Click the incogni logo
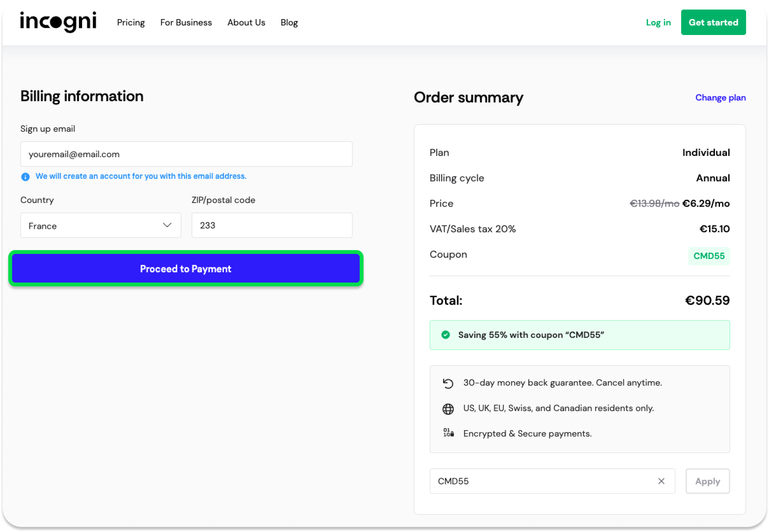Image resolution: width=769 pixels, height=532 pixels. pyautogui.click(x=58, y=22)
